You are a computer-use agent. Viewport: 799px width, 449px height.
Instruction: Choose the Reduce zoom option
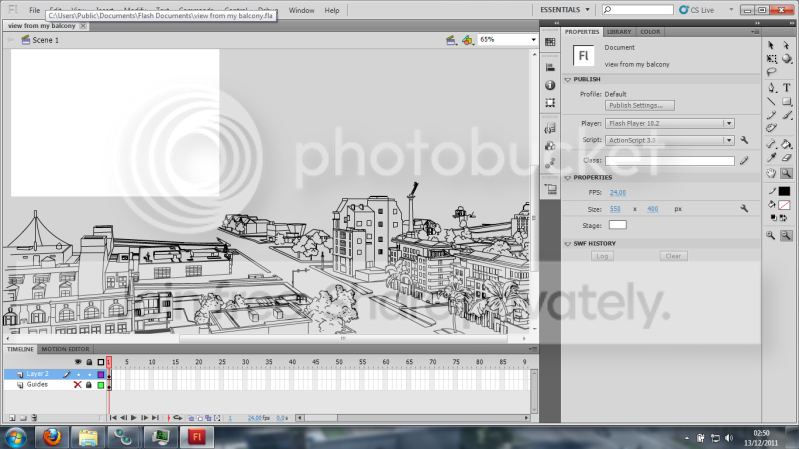tap(786, 235)
